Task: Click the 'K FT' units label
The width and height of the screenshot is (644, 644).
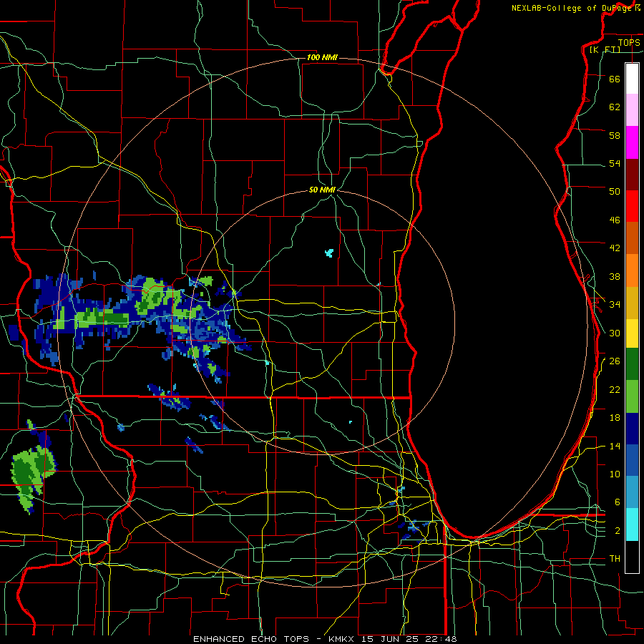Action: click(605, 49)
